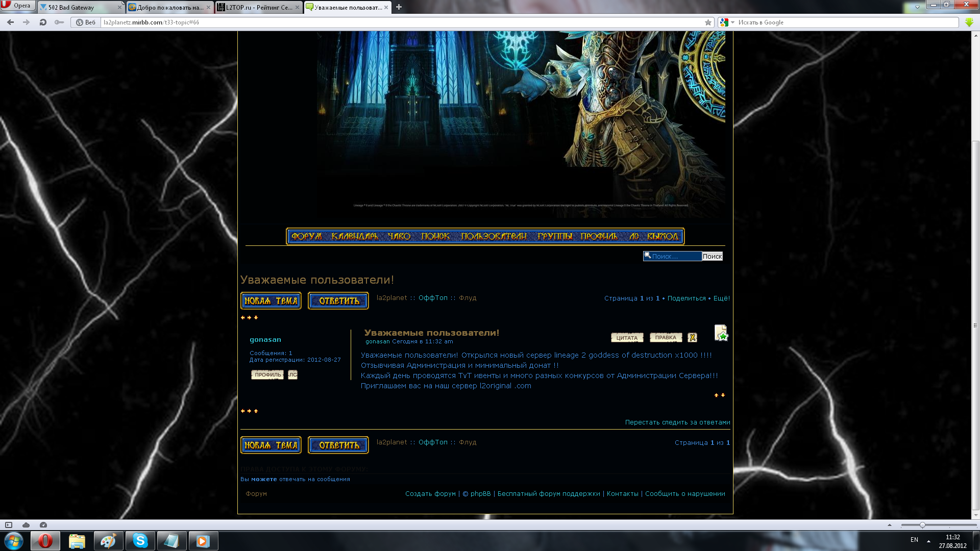Click the bottom ОТВЕТИТЬ button

338,445
